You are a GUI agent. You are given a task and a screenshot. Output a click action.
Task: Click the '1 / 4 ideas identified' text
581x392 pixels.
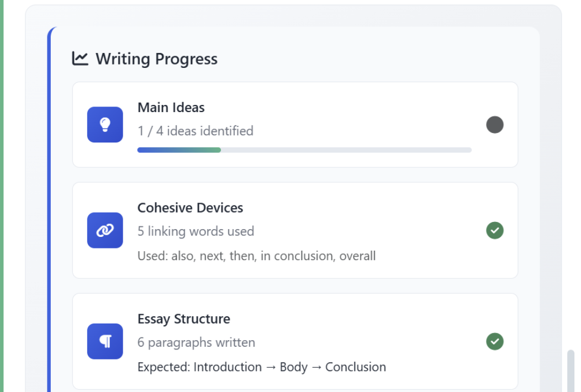(196, 131)
